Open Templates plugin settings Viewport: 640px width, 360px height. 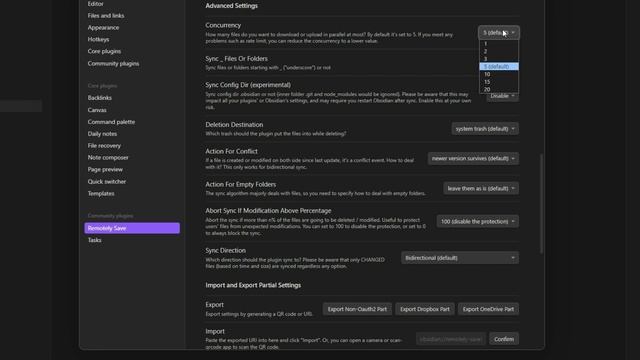click(x=101, y=193)
